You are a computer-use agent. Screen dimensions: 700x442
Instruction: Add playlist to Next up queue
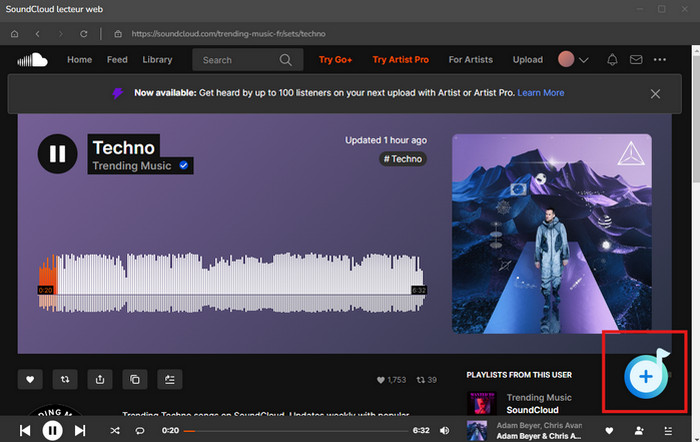[x=170, y=379]
